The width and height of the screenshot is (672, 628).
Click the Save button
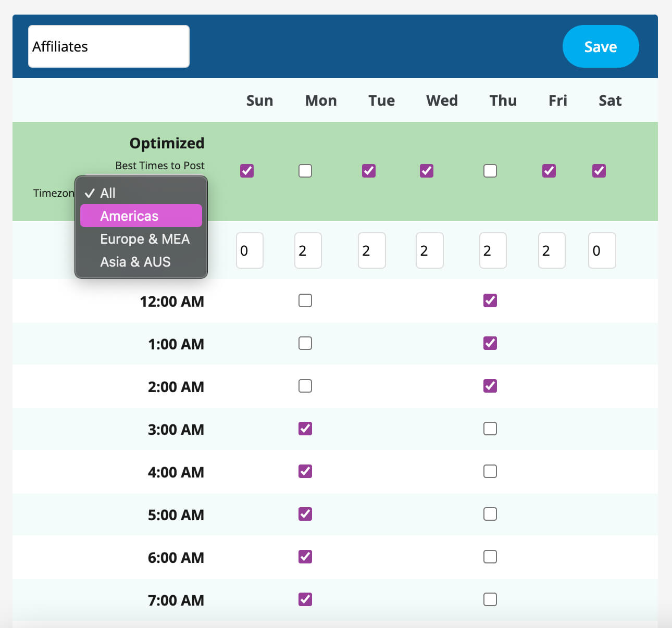click(600, 46)
